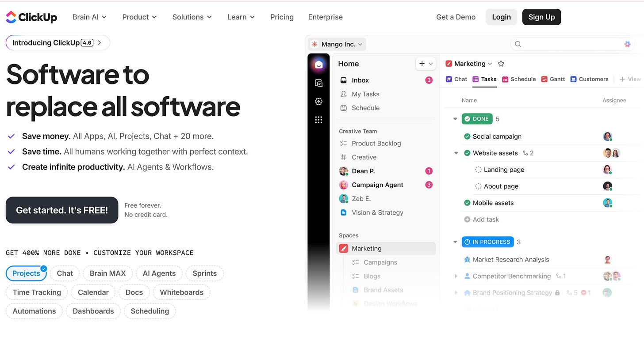This screenshot has height=337, width=644.
Task: Star the Marketing space as favorite
Action: (501, 64)
